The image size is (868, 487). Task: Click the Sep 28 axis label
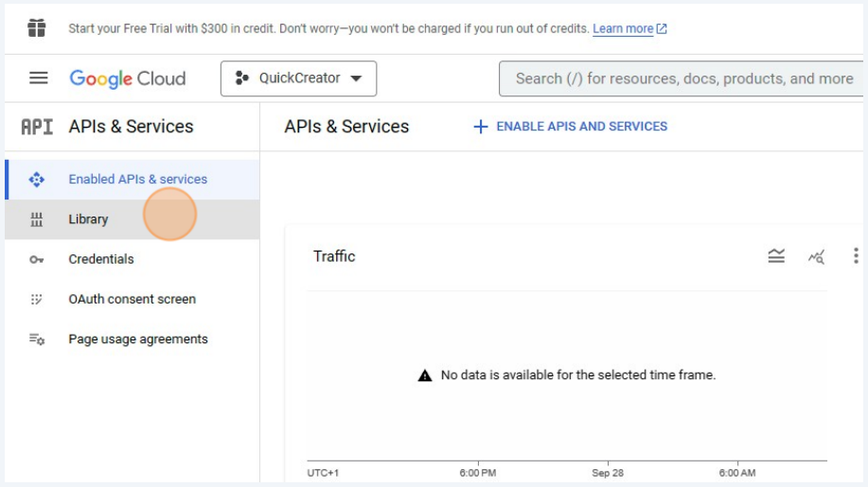point(608,473)
